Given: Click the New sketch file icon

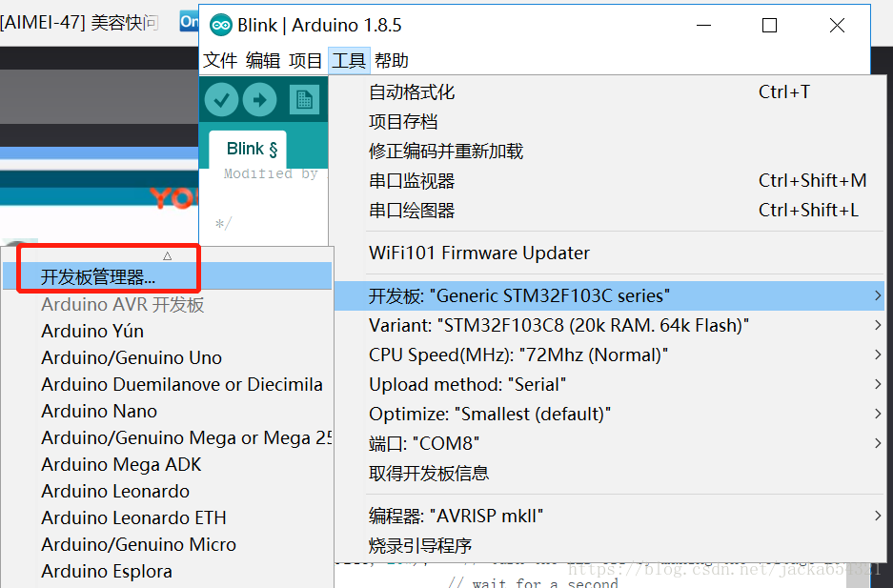Looking at the screenshot, I should [x=304, y=100].
